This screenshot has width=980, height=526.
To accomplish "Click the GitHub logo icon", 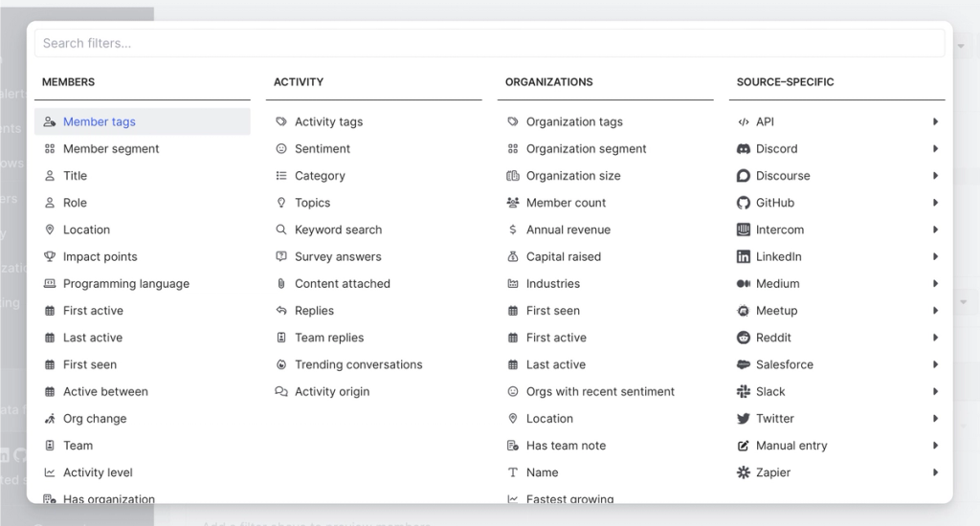I will pos(744,203).
